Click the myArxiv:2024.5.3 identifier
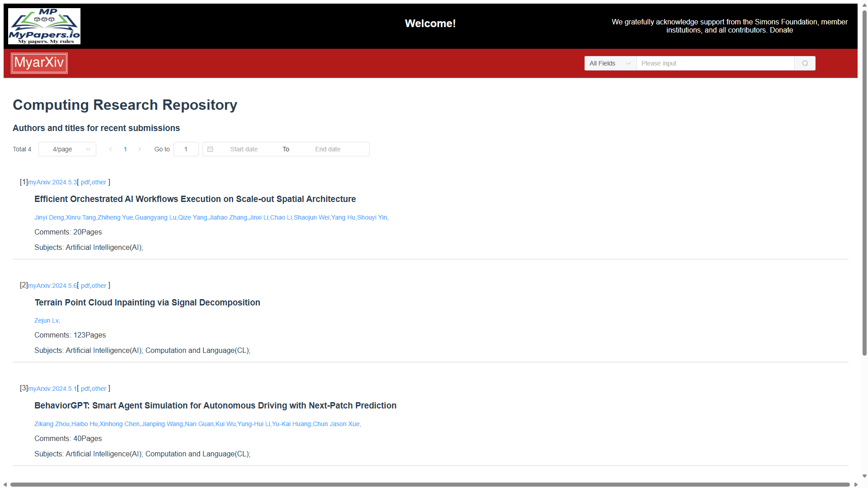Screen dimensions: 868x488 coord(52,182)
